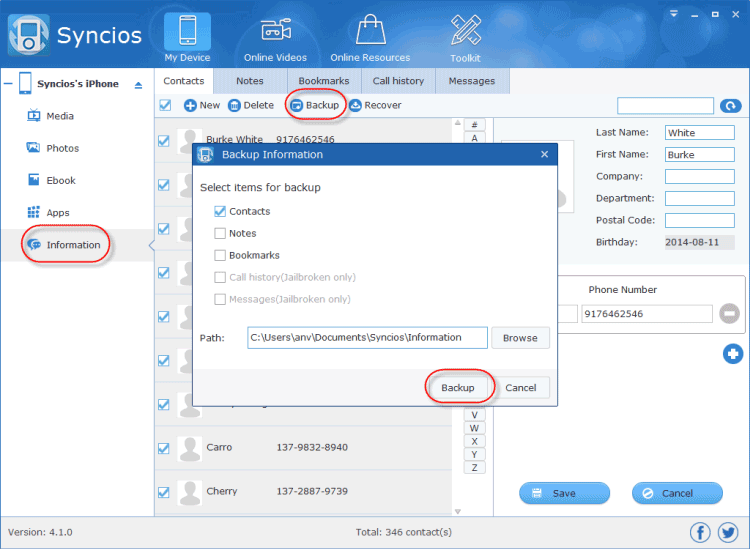Add a field with plus icon

point(733,354)
